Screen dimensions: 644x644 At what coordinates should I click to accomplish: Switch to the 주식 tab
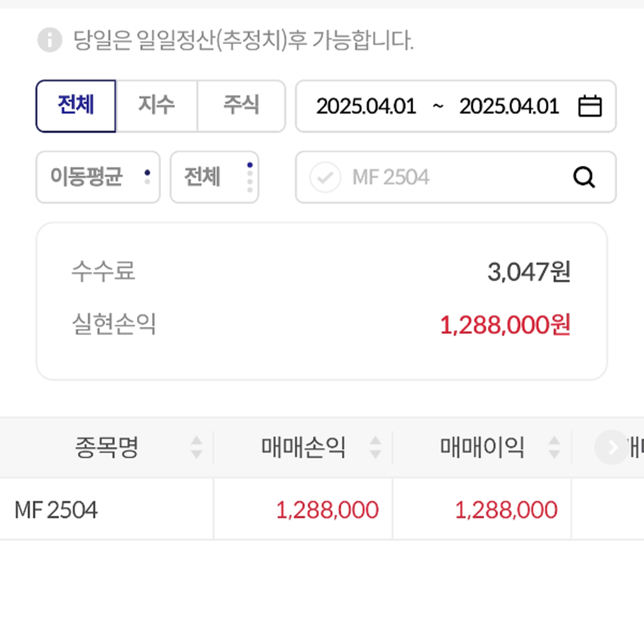(x=241, y=106)
